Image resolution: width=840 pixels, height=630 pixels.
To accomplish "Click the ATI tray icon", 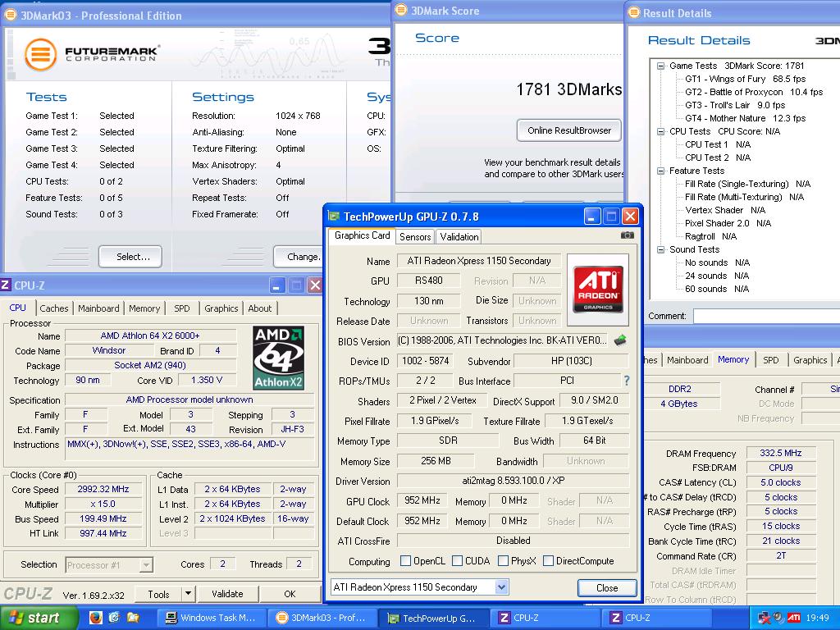I will tap(794, 618).
